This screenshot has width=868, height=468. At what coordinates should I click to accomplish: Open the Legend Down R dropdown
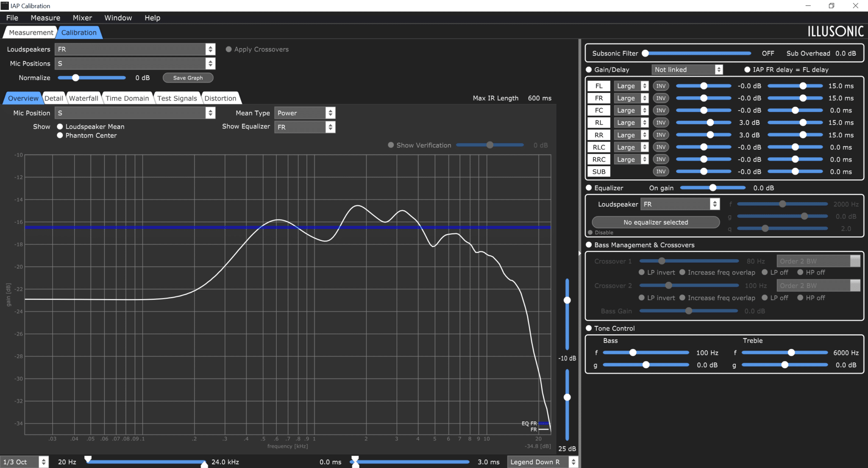pyautogui.click(x=542, y=462)
